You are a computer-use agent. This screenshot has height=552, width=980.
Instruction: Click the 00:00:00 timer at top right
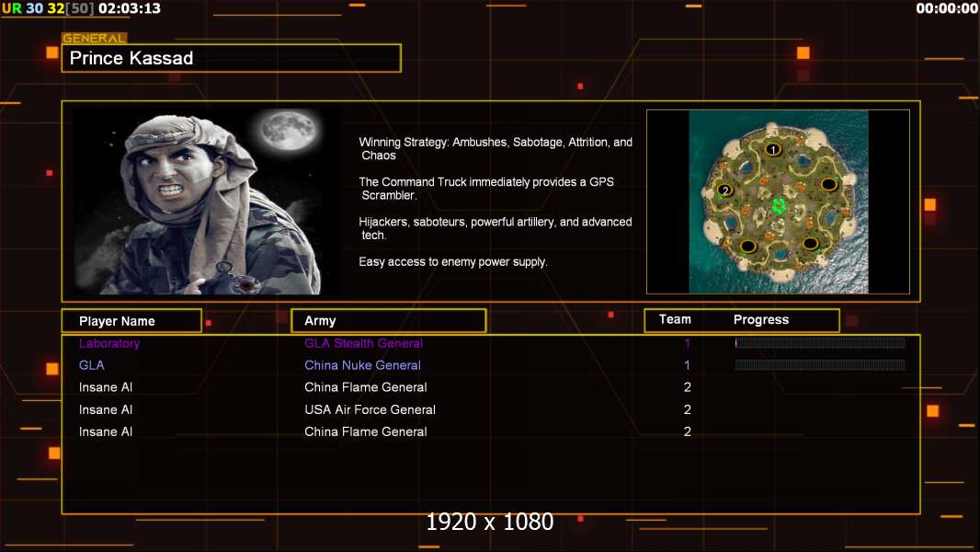(x=946, y=8)
